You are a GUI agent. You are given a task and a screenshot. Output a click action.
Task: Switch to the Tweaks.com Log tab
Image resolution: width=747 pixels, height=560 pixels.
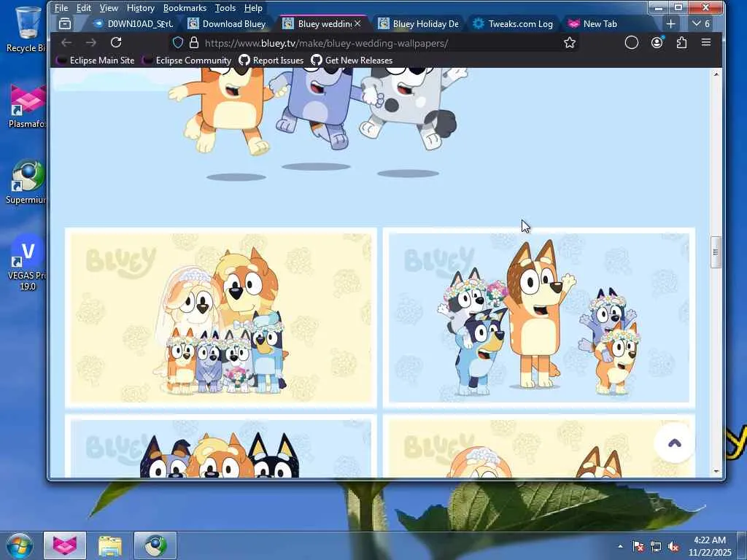pyautogui.click(x=513, y=24)
